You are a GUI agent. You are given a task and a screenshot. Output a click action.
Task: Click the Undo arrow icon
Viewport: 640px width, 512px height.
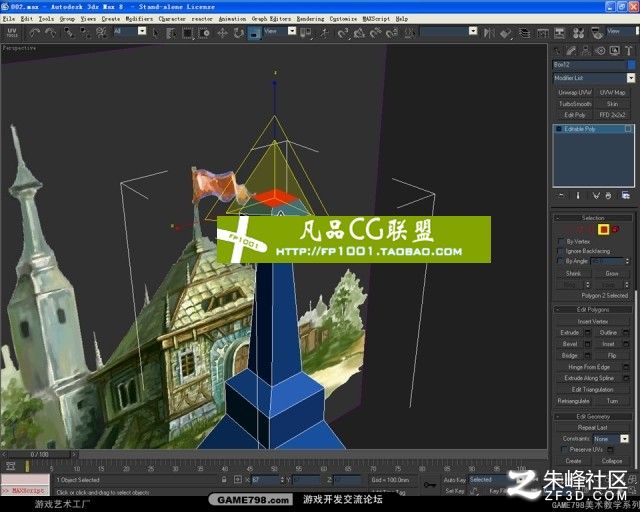tap(35, 33)
